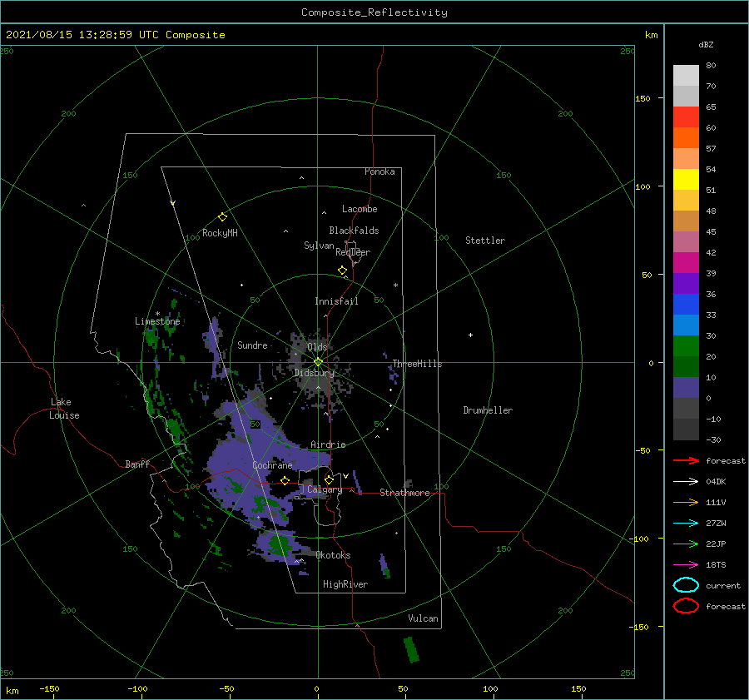Click the 80 dBZ light gray swatch
This screenshot has width=749, height=700.
[686, 76]
